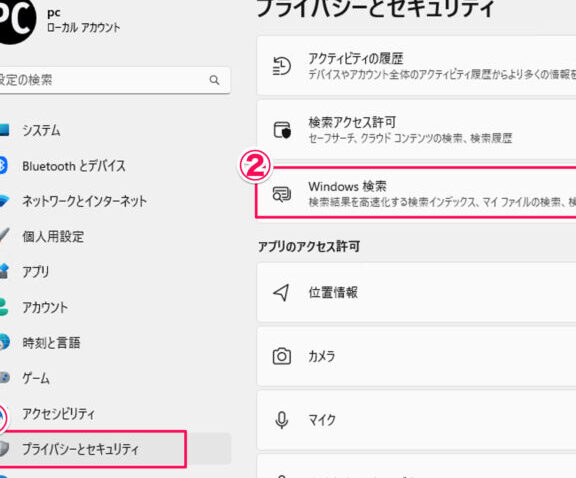Click the network Wi-Fi icon

pos(4,201)
